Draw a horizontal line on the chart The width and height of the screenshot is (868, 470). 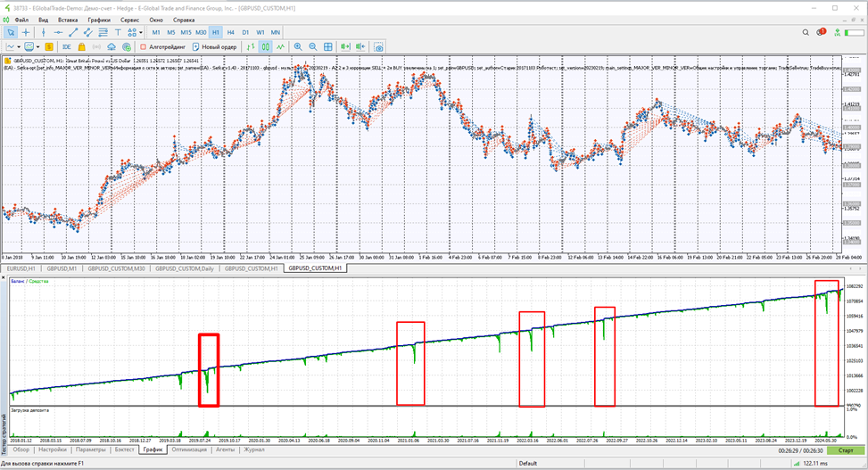[58, 33]
